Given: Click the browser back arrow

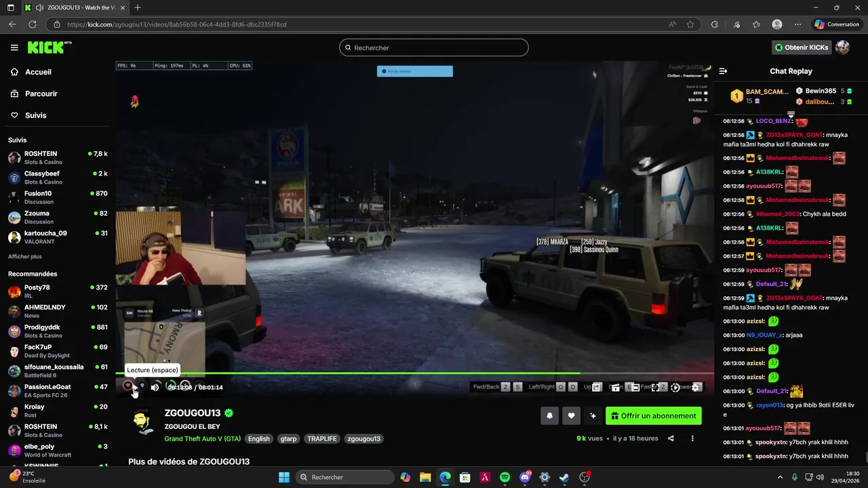Looking at the screenshot, I should coord(12,24).
